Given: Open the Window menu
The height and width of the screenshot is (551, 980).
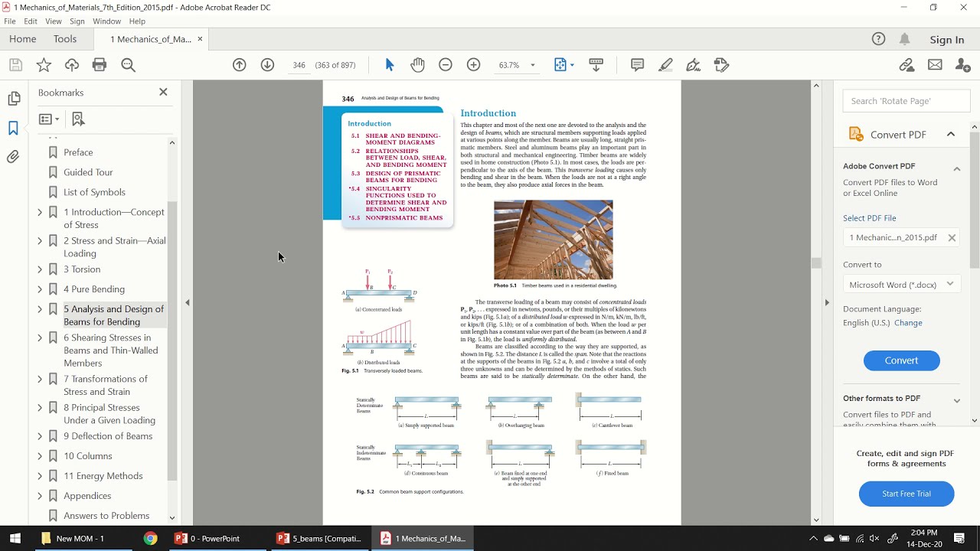Looking at the screenshot, I should [107, 21].
